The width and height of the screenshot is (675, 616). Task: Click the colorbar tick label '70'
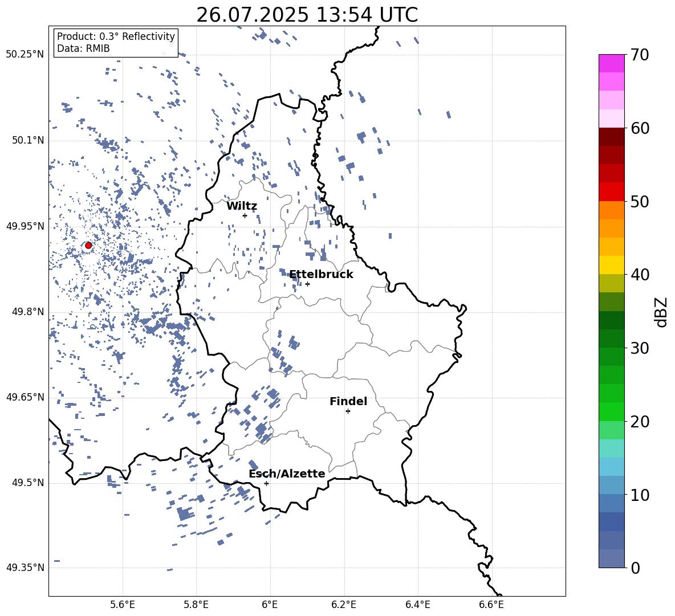click(x=640, y=55)
